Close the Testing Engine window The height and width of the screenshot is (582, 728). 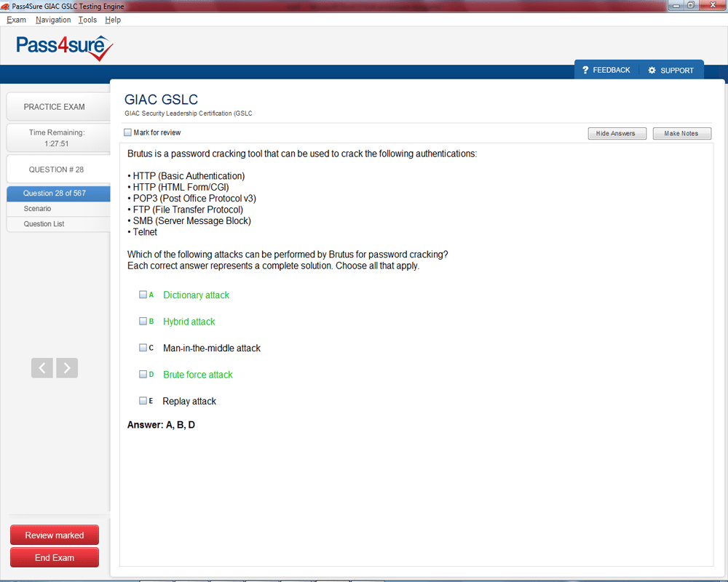pyautogui.click(x=713, y=5)
